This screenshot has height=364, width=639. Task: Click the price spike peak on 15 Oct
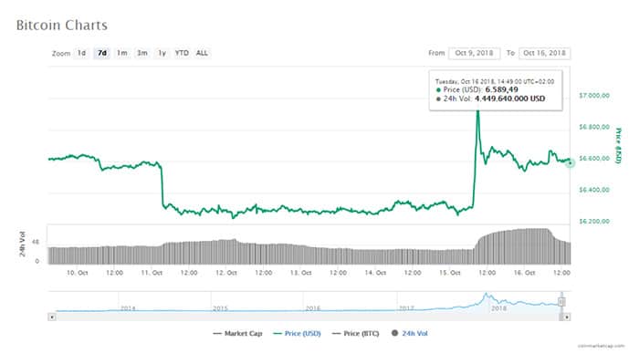click(x=478, y=111)
